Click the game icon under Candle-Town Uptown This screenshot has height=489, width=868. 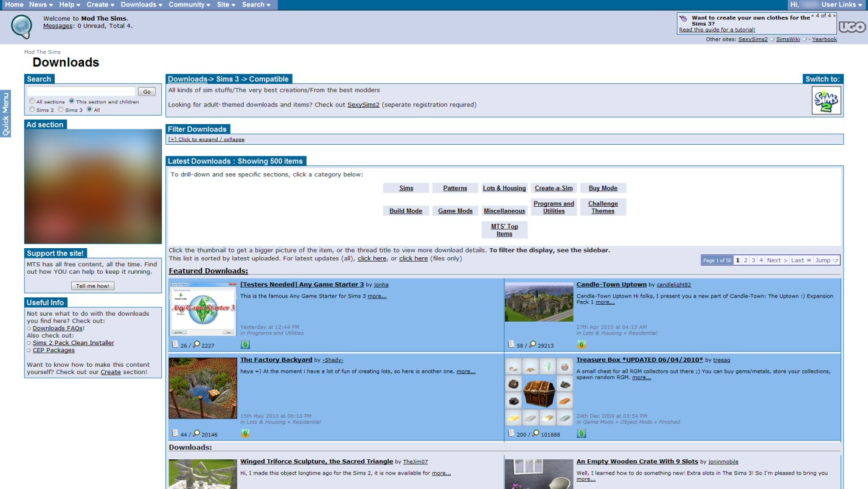pos(582,345)
